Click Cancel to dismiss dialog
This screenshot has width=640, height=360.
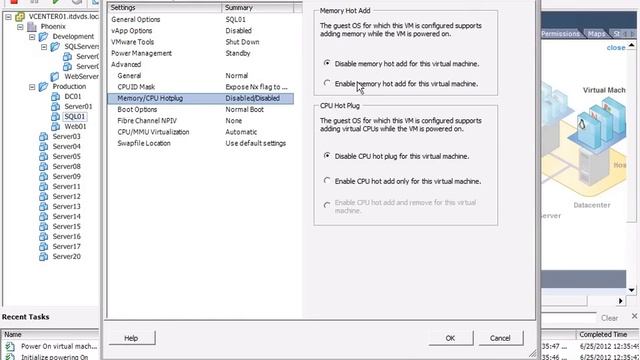500,338
